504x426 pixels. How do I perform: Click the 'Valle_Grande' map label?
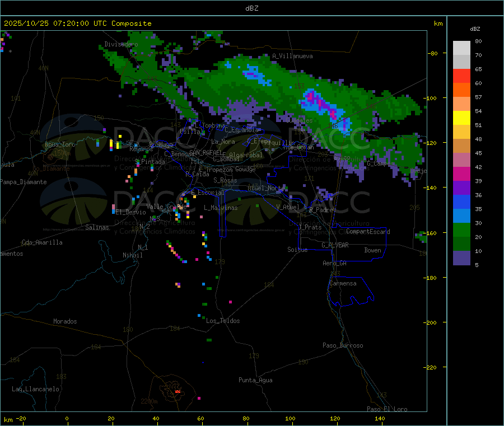point(166,206)
